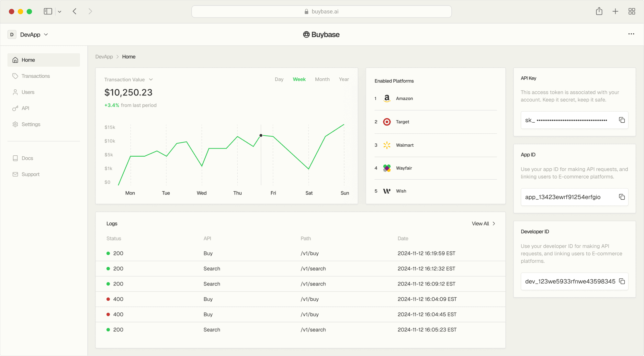This screenshot has height=356, width=644.
Task: Select the Walmart platform row label
Action: (405, 145)
